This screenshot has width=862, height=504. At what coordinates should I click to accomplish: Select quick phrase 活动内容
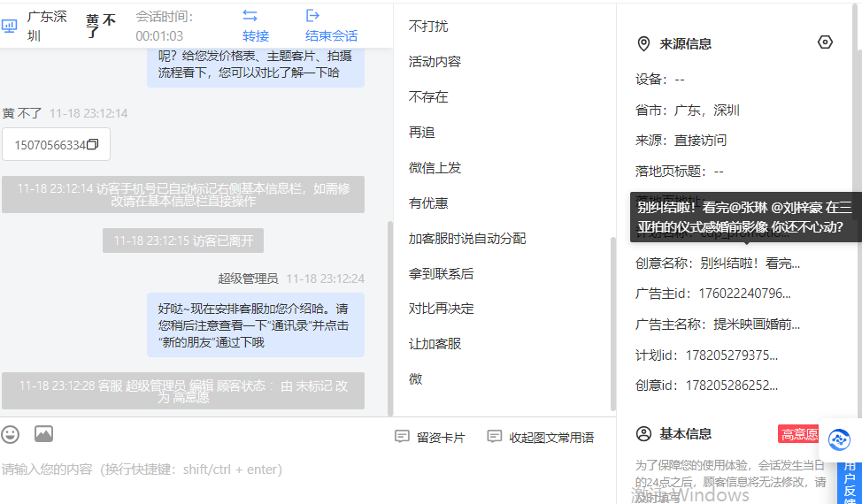coord(435,62)
